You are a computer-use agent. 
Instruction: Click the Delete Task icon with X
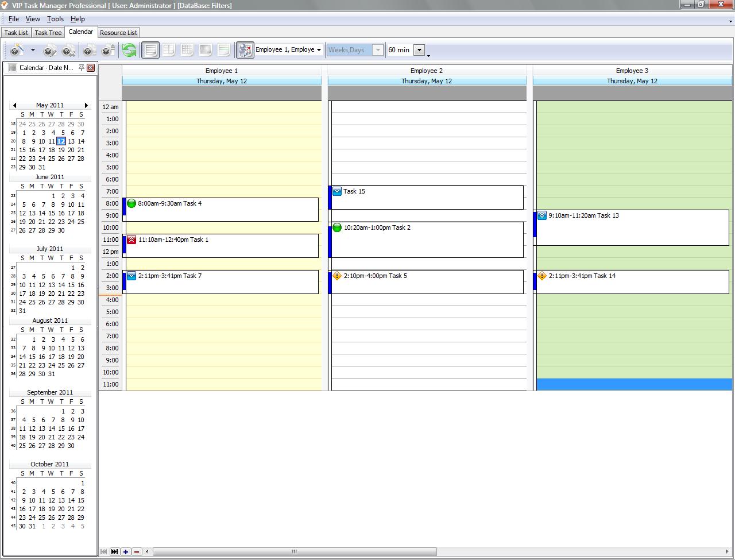pos(68,51)
